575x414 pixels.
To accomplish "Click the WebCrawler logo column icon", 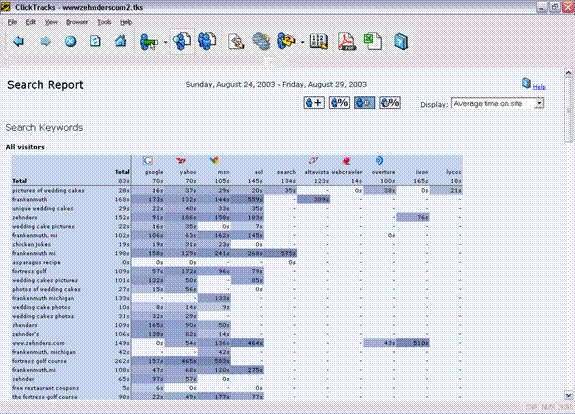I will [346, 161].
